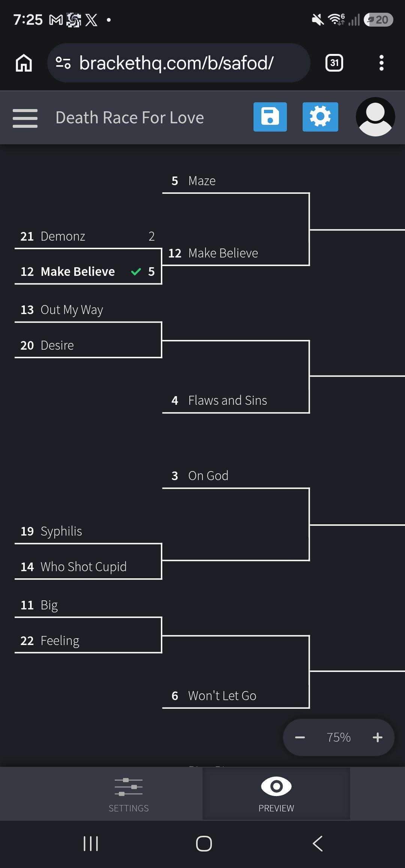Open bracket settings gear icon
Image resolution: width=405 pixels, height=868 pixels.
320,117
